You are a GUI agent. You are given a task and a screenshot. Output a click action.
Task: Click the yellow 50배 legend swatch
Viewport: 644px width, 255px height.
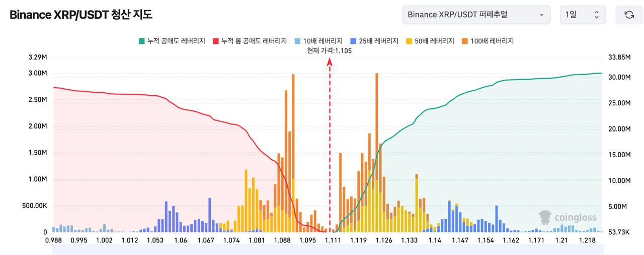408,41
